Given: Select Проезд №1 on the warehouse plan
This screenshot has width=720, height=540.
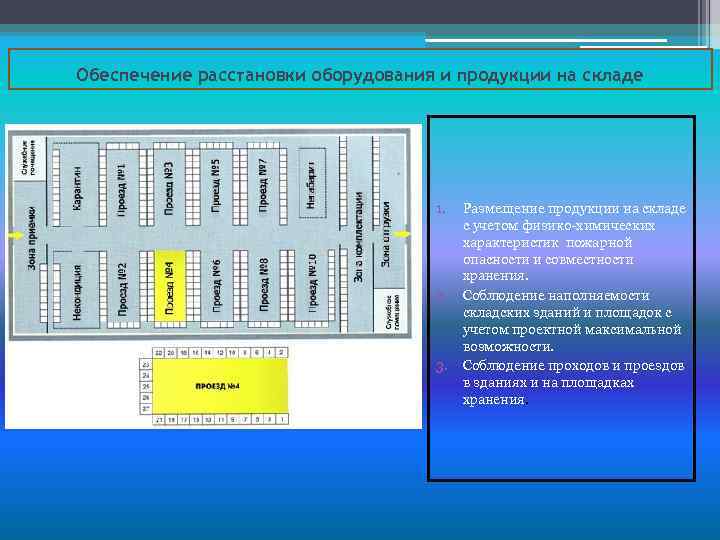Looking at the screenshot, I should pyautogui.click(x=122, y=190).
